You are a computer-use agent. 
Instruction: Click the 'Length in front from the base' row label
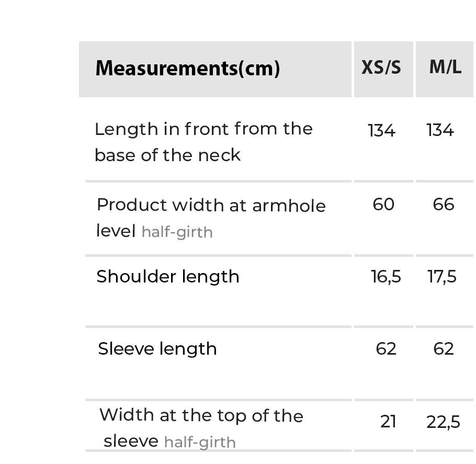coord(203,142)
